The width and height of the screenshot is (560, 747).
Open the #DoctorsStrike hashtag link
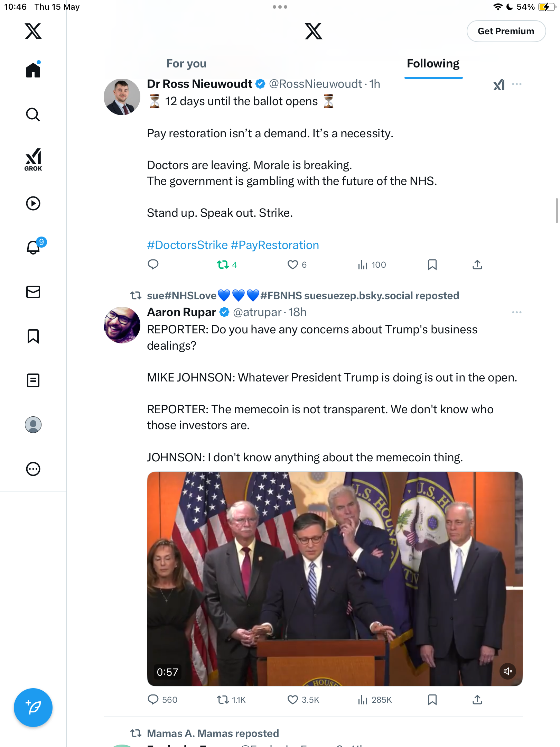(187, 245)
